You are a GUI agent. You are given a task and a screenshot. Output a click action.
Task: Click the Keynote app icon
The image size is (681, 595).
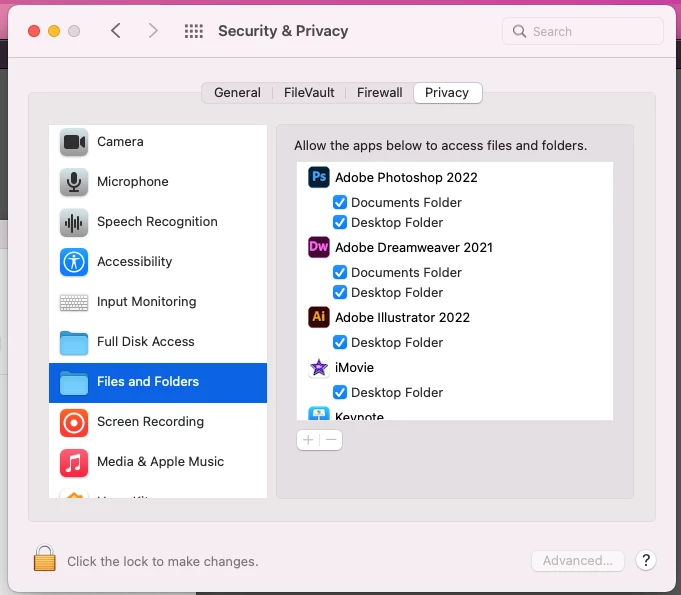click(x=319, y=413)
